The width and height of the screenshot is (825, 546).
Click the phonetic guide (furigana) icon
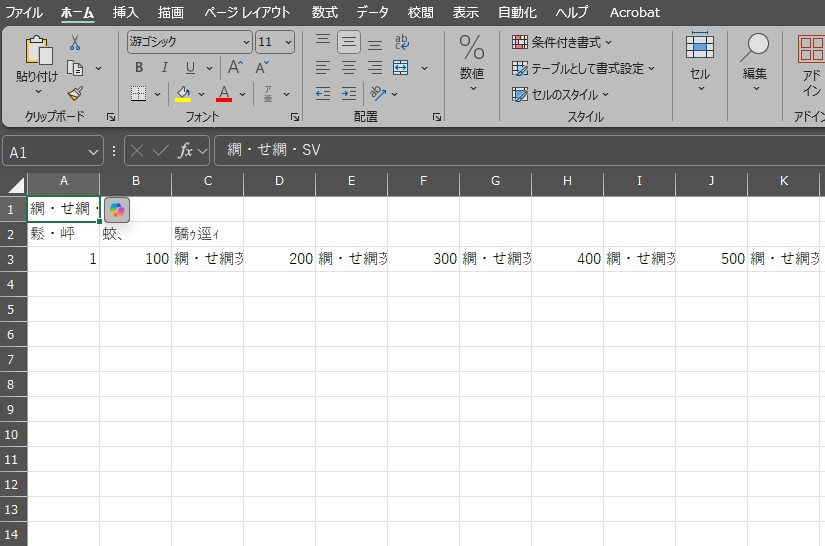point(268,94)
